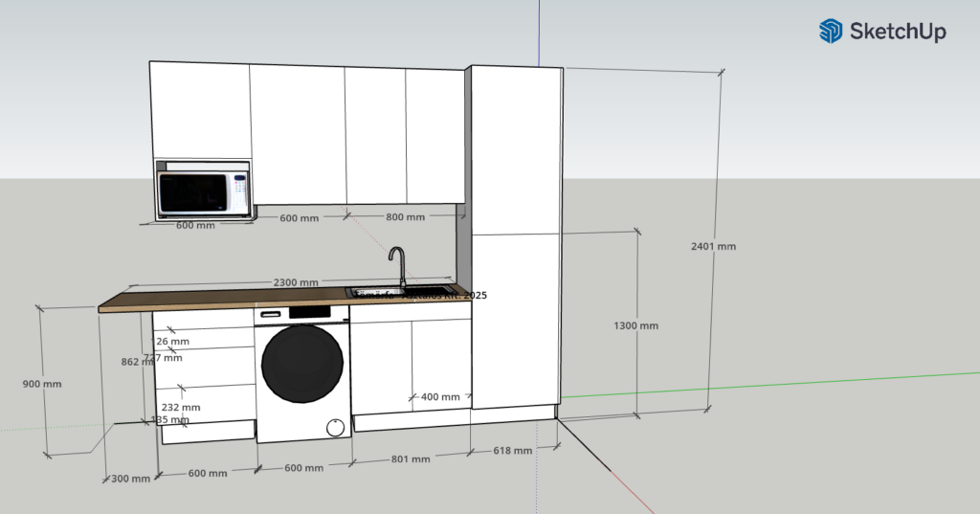The width and height of the screenshot is (980, 514).
Task: Click the washing machine door window
Action: pyautogui.click(x=302, y=364)
